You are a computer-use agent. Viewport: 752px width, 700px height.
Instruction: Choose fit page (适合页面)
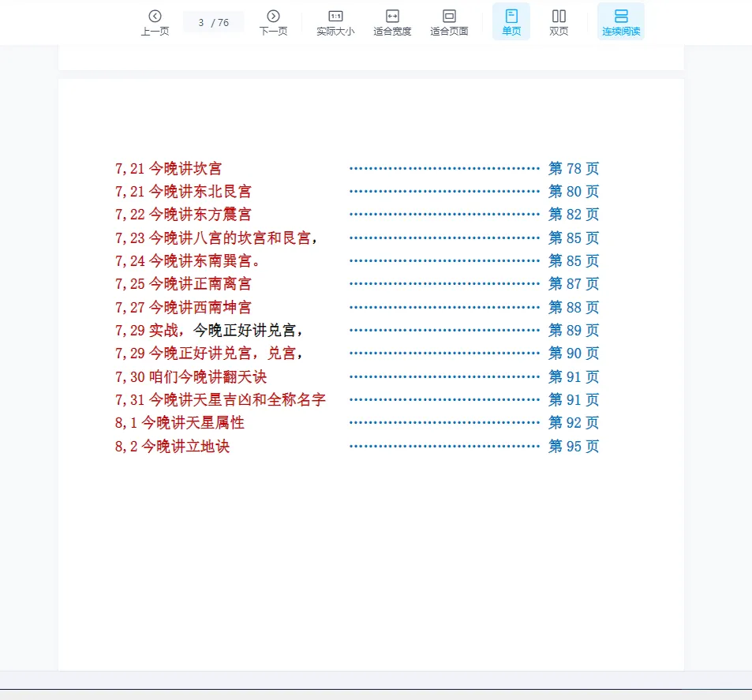pyautogui.click(x=449, y=23)
